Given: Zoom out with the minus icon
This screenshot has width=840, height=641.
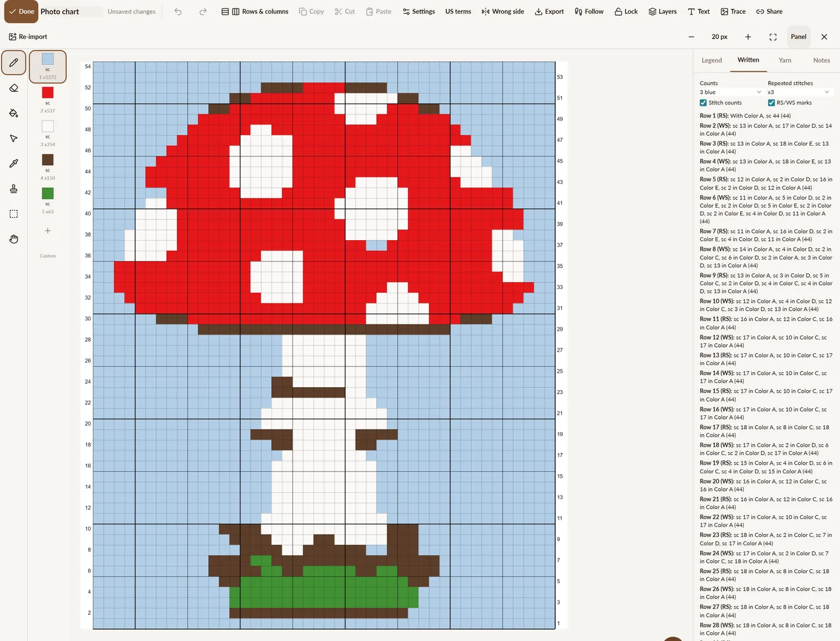Looking at the screenshot, I should click(x=691, y=37).
